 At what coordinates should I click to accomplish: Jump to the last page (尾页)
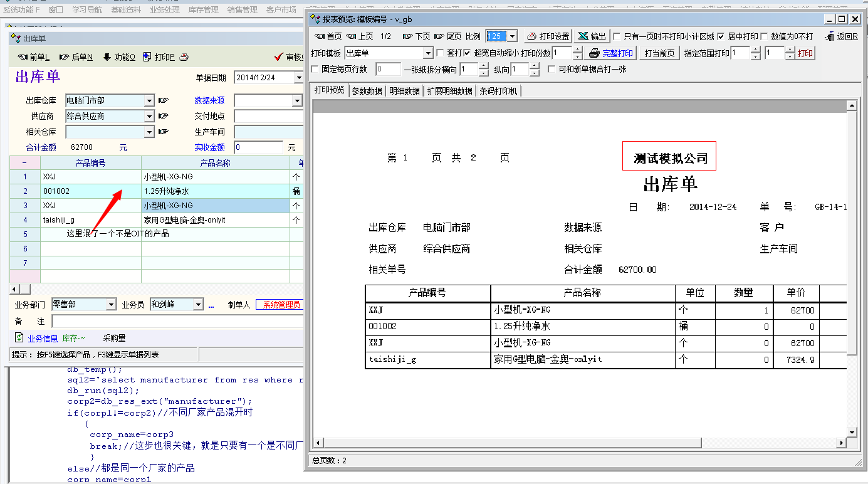coord(447,36)
